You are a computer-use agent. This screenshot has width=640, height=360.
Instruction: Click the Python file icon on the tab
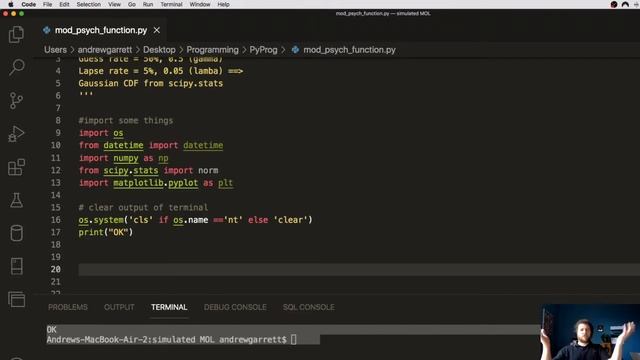[x=47, y=30]
